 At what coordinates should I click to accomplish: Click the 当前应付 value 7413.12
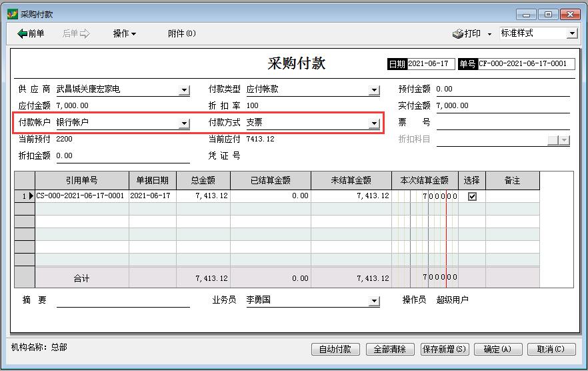[260, 139]
